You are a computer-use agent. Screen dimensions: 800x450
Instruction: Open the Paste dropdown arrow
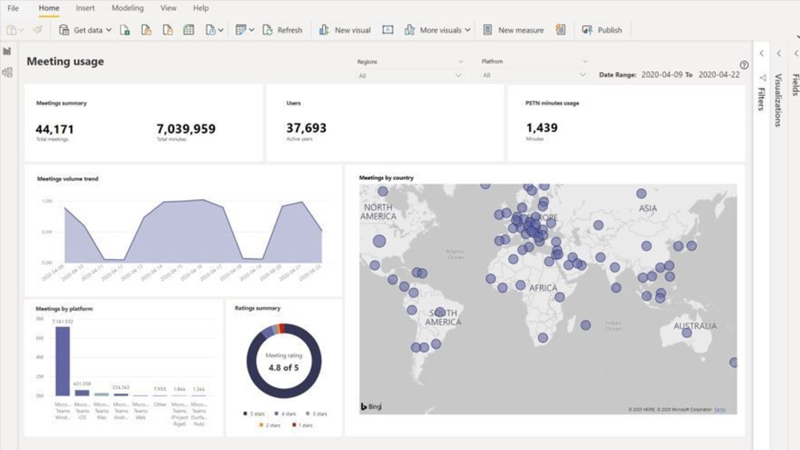21,31
